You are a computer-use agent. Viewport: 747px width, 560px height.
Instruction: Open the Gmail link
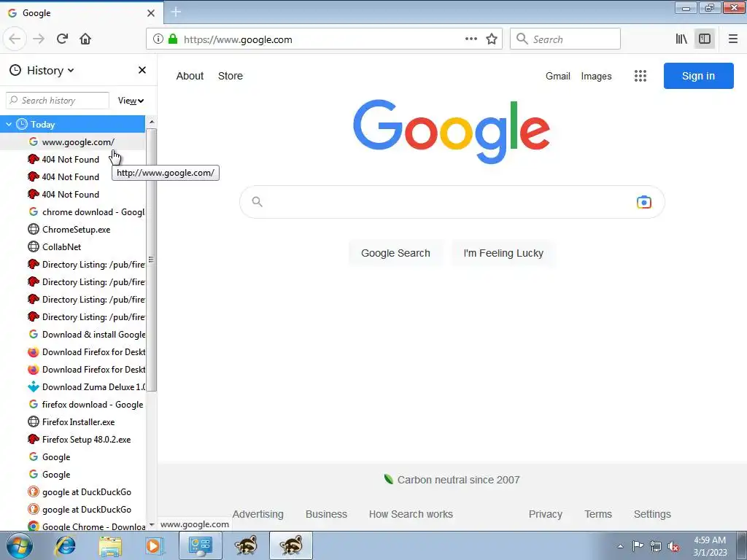[x=558, y=76]
